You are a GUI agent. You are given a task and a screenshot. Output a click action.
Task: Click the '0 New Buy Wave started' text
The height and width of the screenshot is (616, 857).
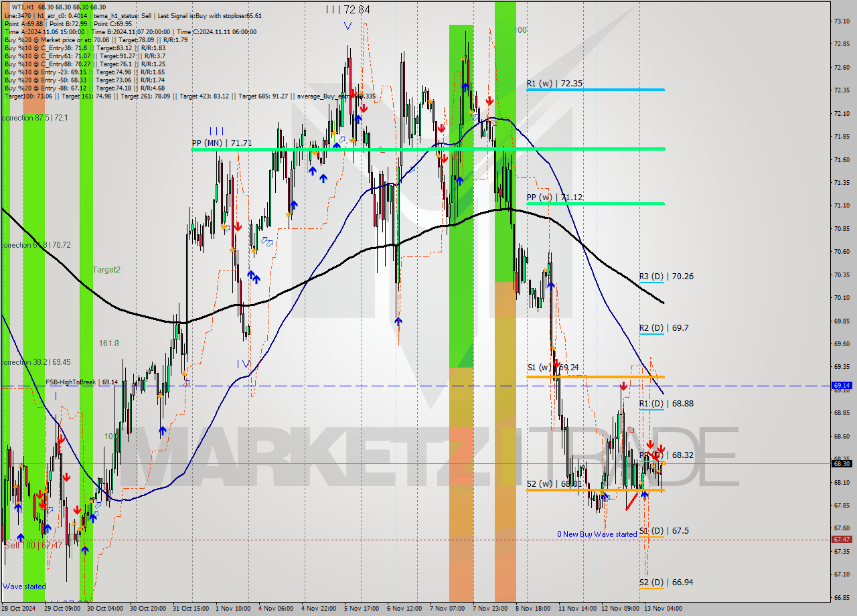(597, 534)
